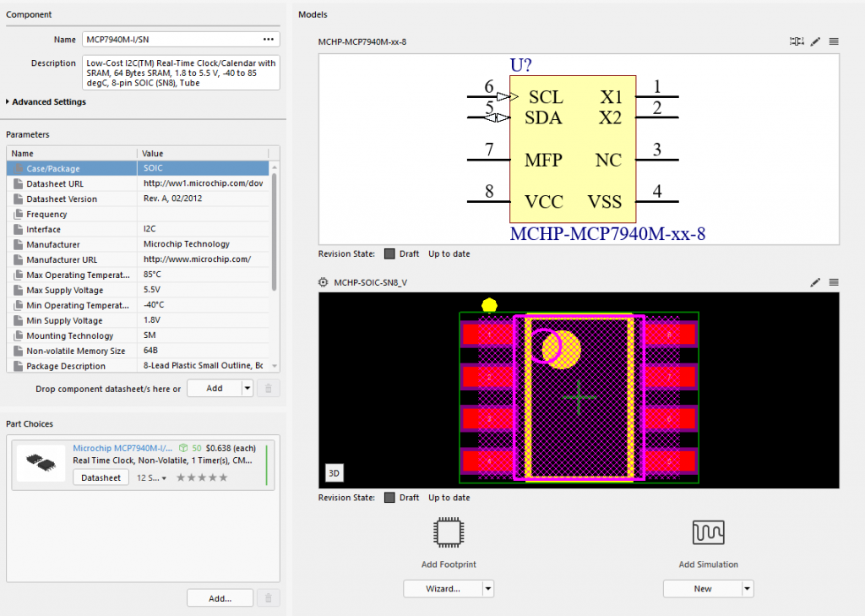Open the Name field ellipsis button
Viewport: 865px width, 616px height.
268,39
